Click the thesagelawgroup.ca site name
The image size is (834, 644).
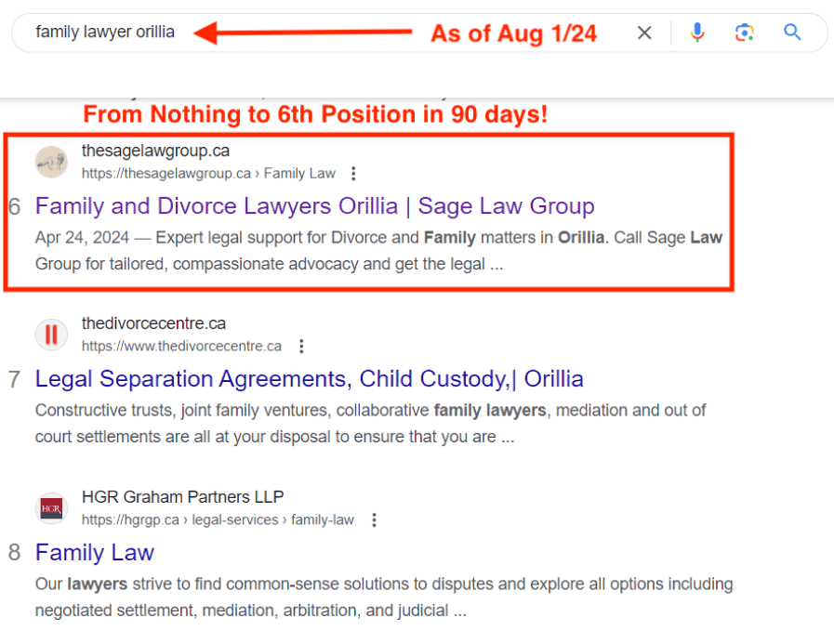(155, 151)
